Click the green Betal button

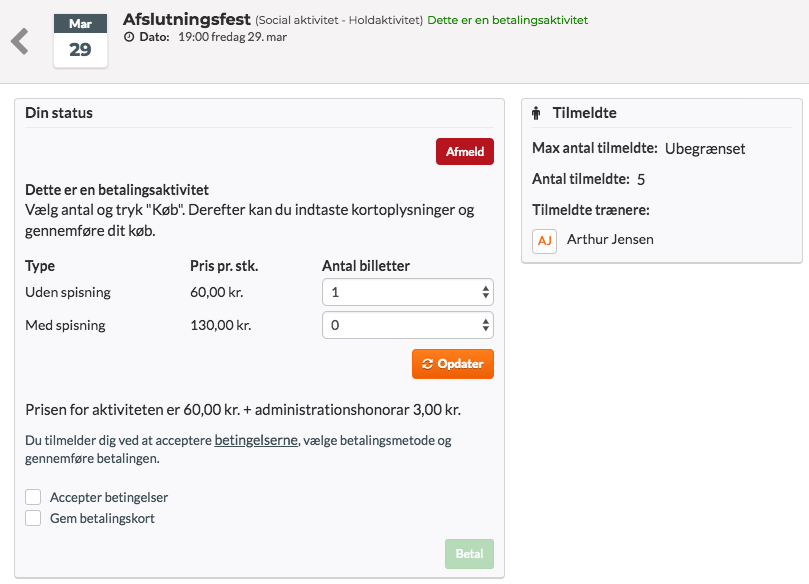click(x=469, y=554)
